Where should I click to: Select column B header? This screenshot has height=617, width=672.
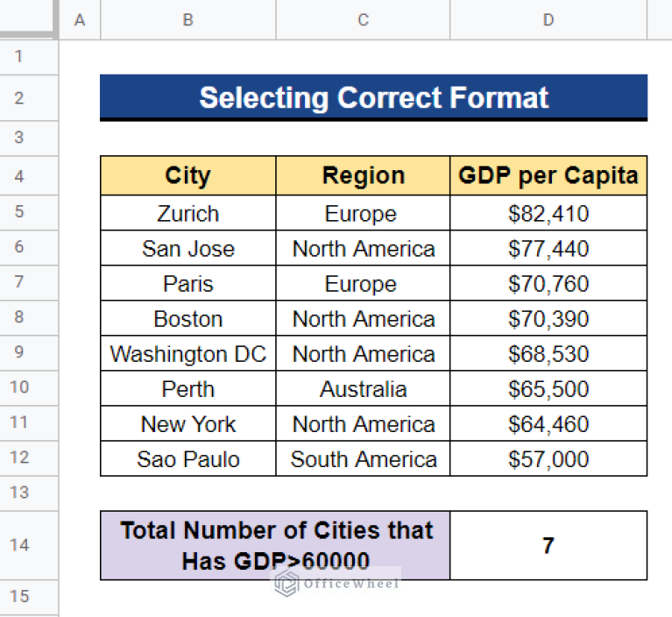[x=188, y=20]
